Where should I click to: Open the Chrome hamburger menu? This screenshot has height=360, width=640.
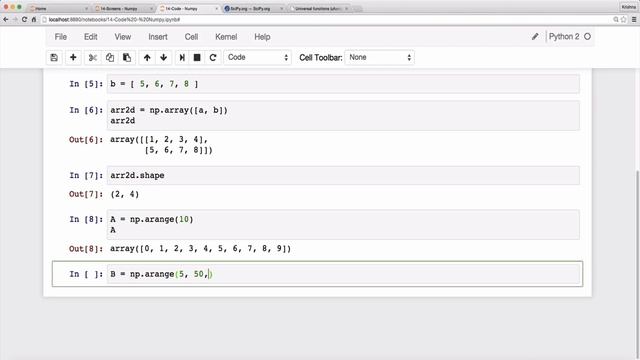pos(634,19)
